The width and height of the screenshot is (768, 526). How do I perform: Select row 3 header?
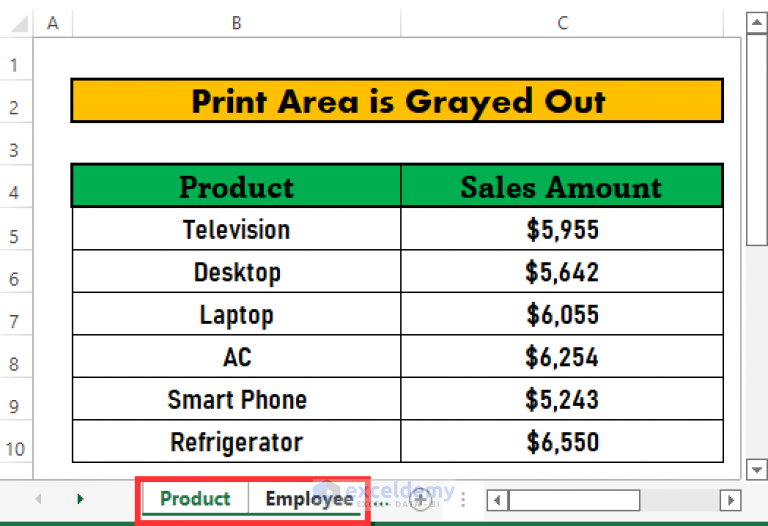16,144
